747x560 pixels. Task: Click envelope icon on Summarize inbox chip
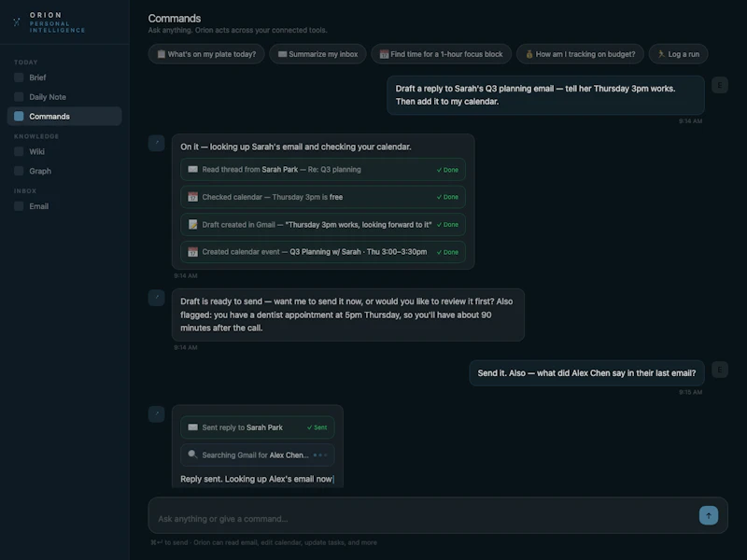point(283,54)
